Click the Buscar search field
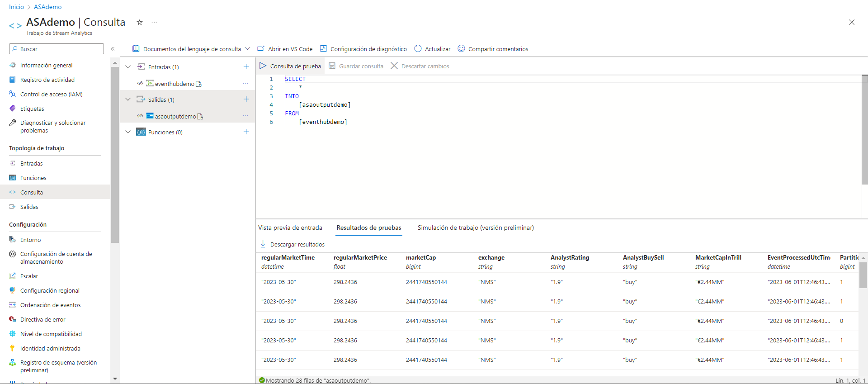 click(57, 49)
